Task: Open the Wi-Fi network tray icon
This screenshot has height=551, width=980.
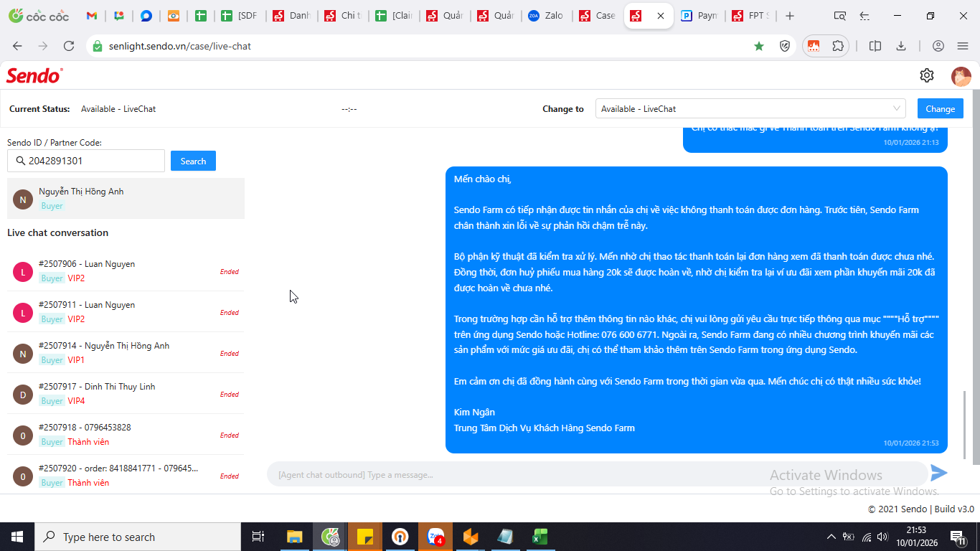Action: click(867, 537)
